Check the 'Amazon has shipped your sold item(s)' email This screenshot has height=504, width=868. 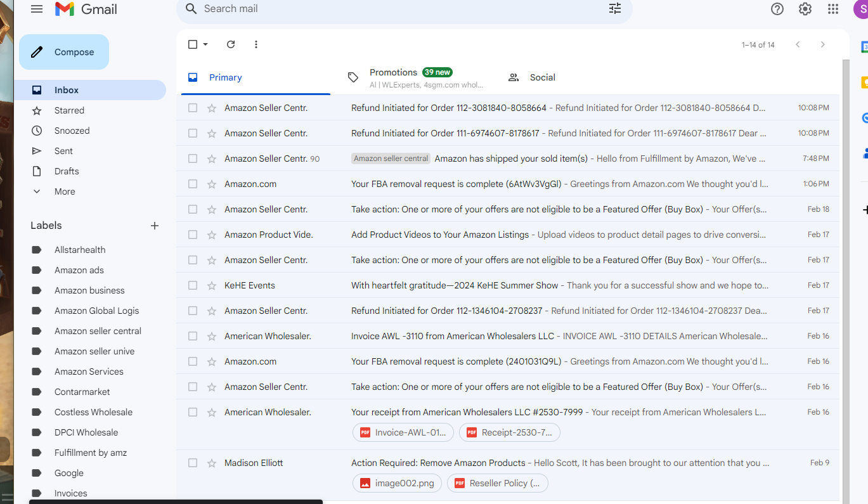tap(193, 158)
